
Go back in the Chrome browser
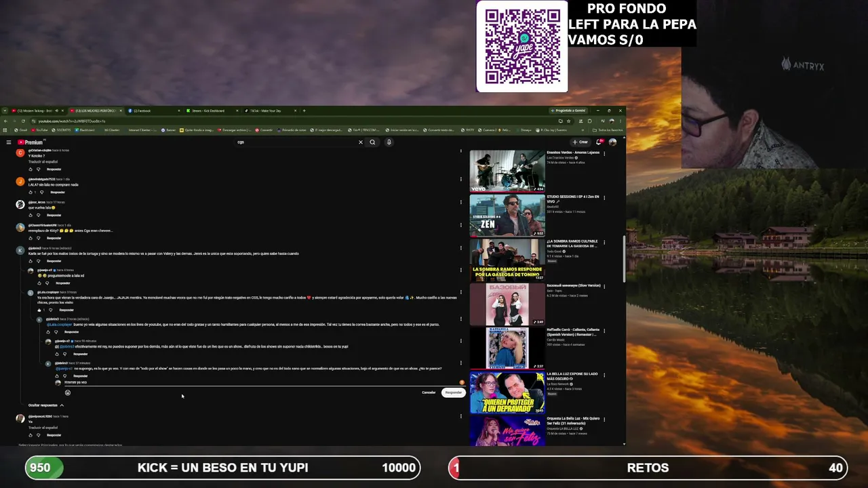pyautogui.click(x=5, y=121)
